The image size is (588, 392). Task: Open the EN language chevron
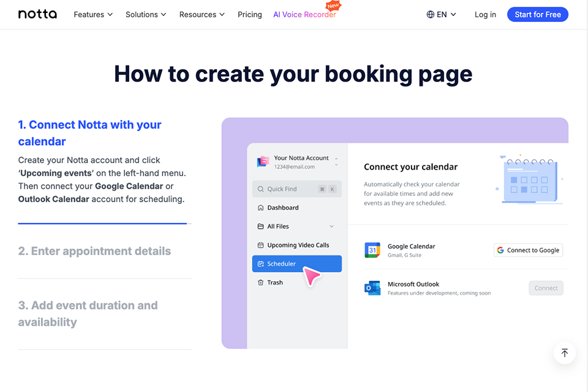click(453, 15)
